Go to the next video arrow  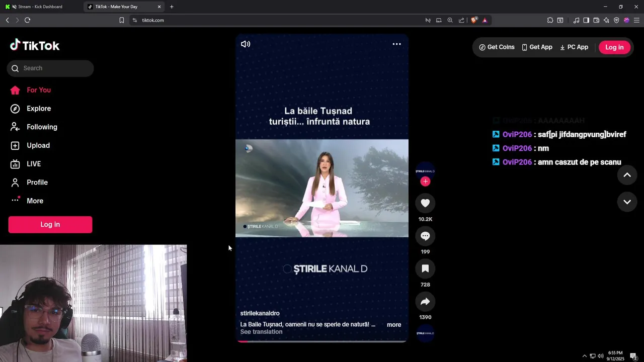click(627, 202)
